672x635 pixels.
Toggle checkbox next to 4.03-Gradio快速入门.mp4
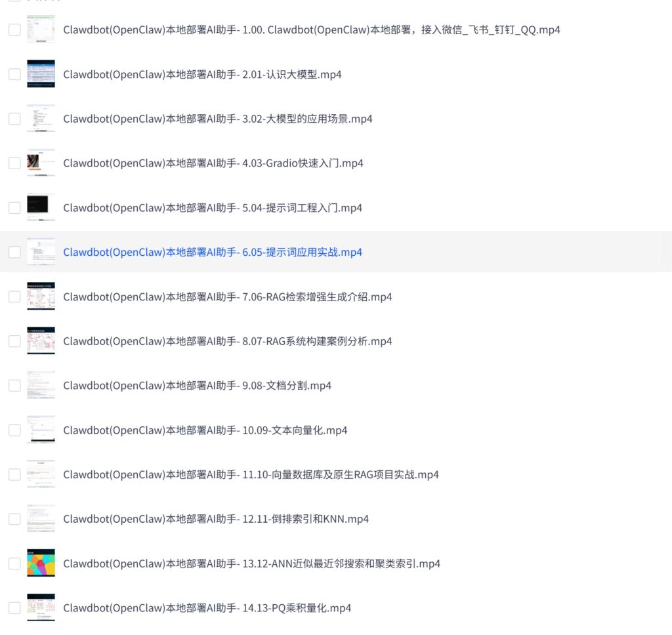14,163
